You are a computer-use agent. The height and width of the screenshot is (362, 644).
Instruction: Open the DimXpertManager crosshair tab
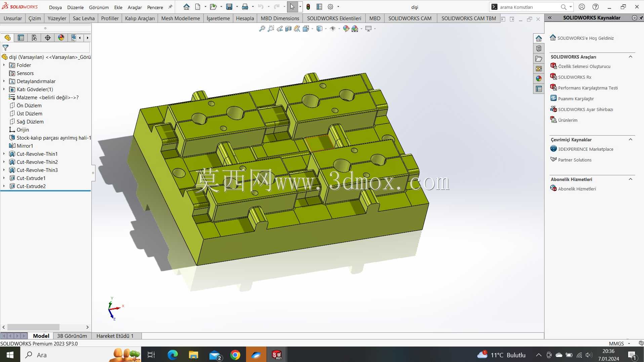click(x=48, y=38)
